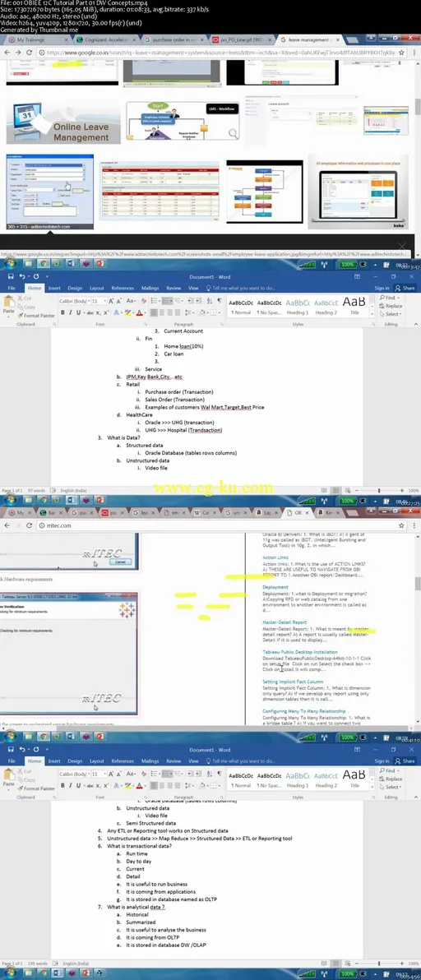Select Format Painter in the 97-words Word window
The width and height of the screenshot is (421, 980).
pos(36,316)
